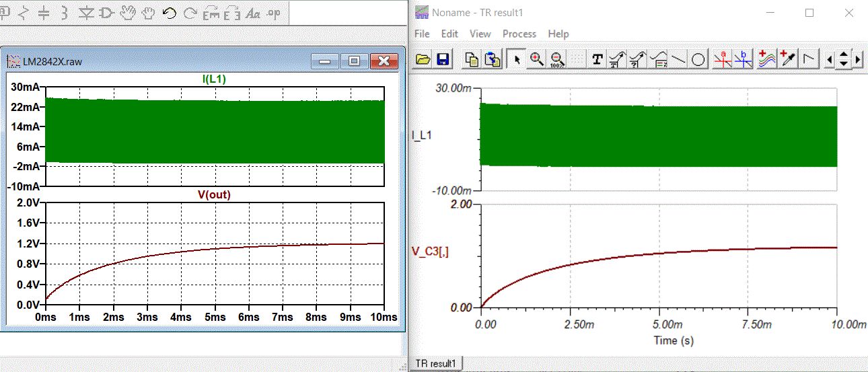Viewport: 868px width, 372px height.
Task: Select the LTspice Capacitor tool
Action: coord(43,13)
